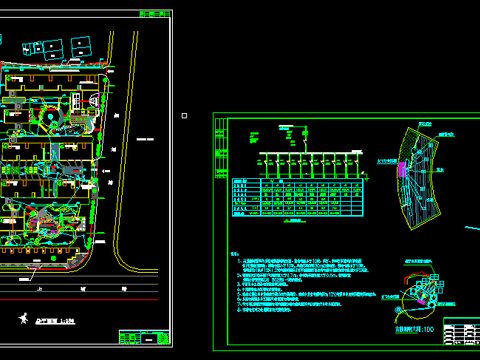Click the title block at the left sheet's bottom-right corner
Viewport: 480px width, 360px height.
point(144,337)
